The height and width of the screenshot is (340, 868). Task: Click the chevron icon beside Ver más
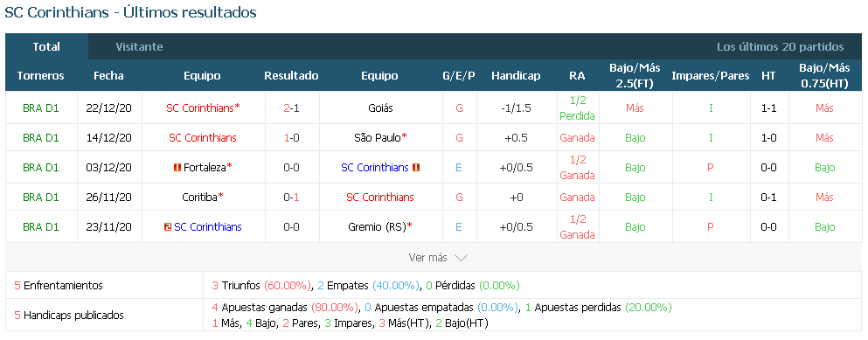(461, 258)
